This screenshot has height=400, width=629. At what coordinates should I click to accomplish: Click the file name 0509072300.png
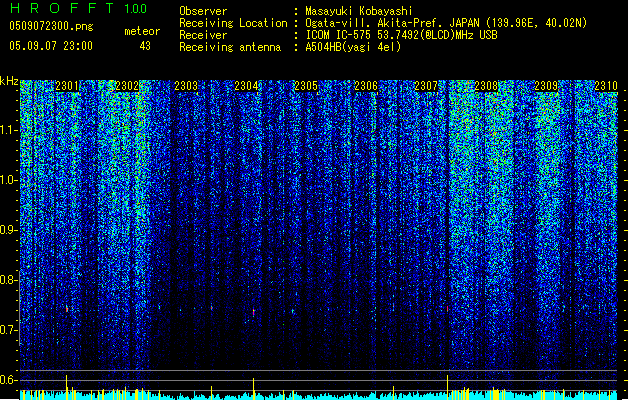[x=51, y=26]
